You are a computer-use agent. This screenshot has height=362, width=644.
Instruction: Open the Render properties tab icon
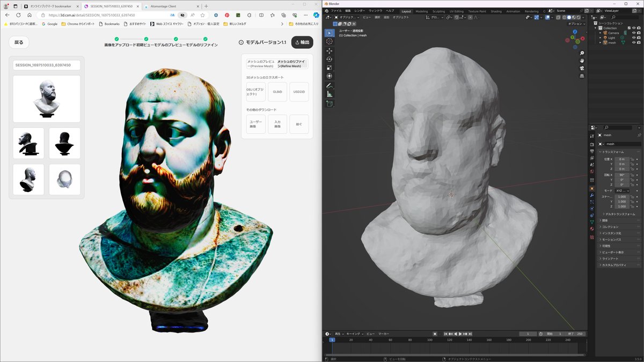[592, 144]
